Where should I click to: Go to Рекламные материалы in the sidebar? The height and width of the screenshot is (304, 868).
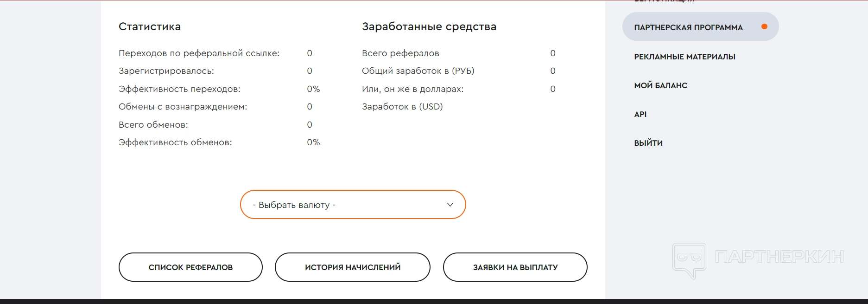click(684, 57)
